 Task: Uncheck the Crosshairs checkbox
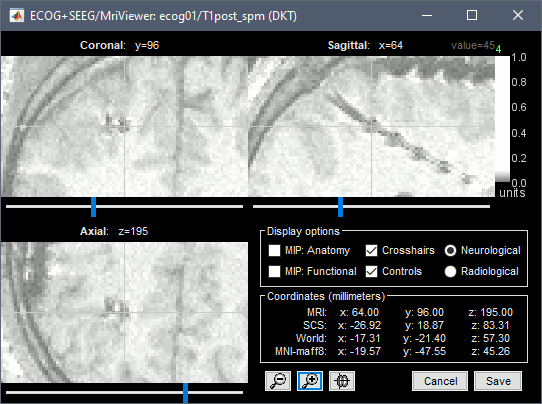tap(372, 250)
